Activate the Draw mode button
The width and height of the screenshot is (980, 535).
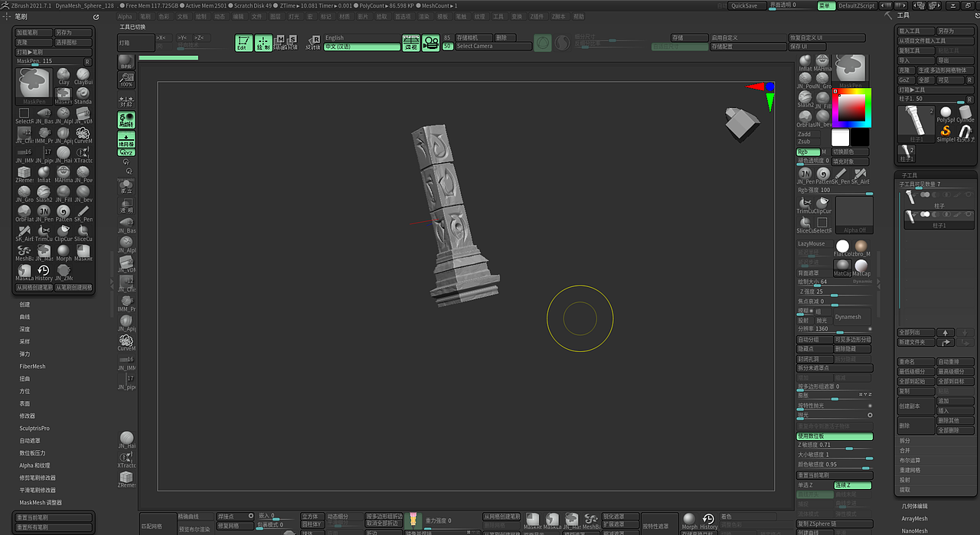(263, 43)
